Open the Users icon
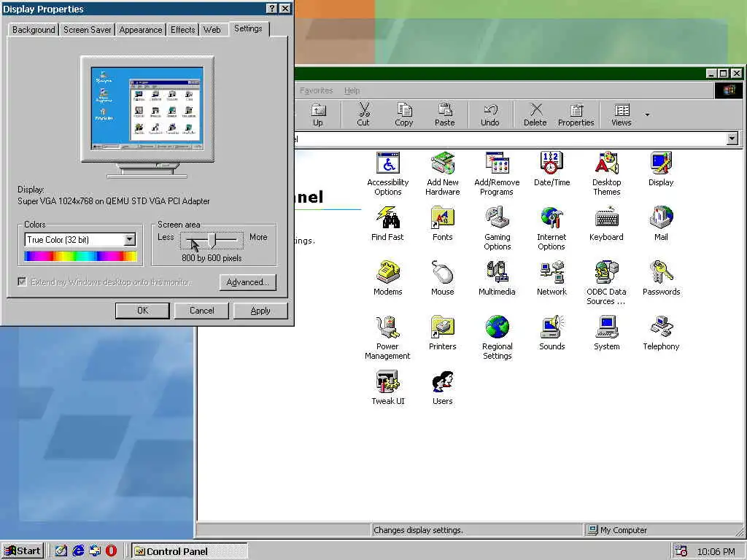Viewport: 747px width, 560px height. coord(443,388)
